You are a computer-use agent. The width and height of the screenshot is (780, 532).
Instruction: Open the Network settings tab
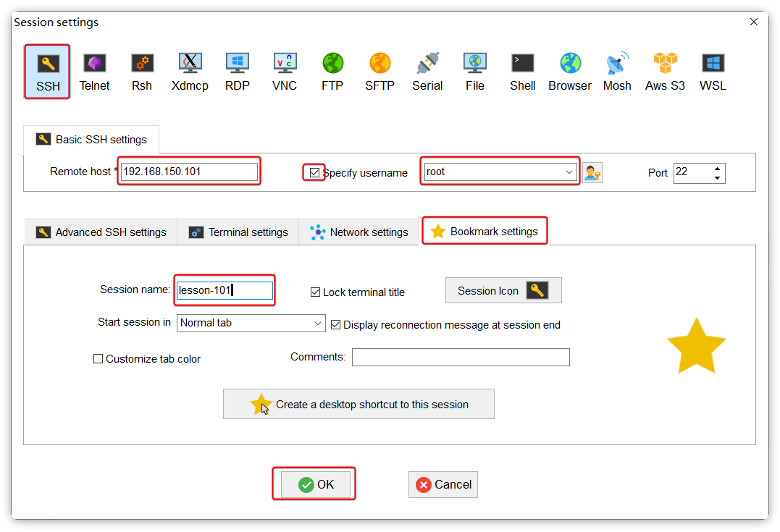point(359,232)
